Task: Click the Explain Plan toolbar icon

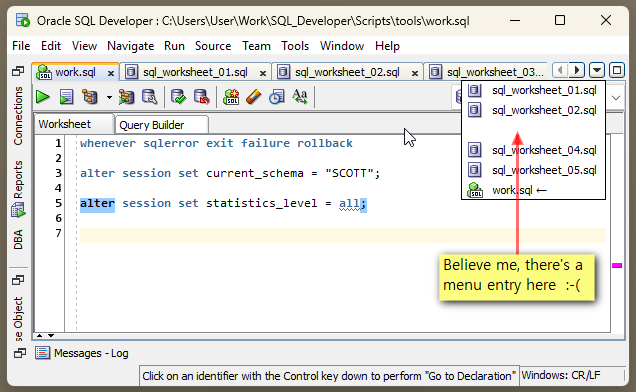Action: click(x=90, y=97)
